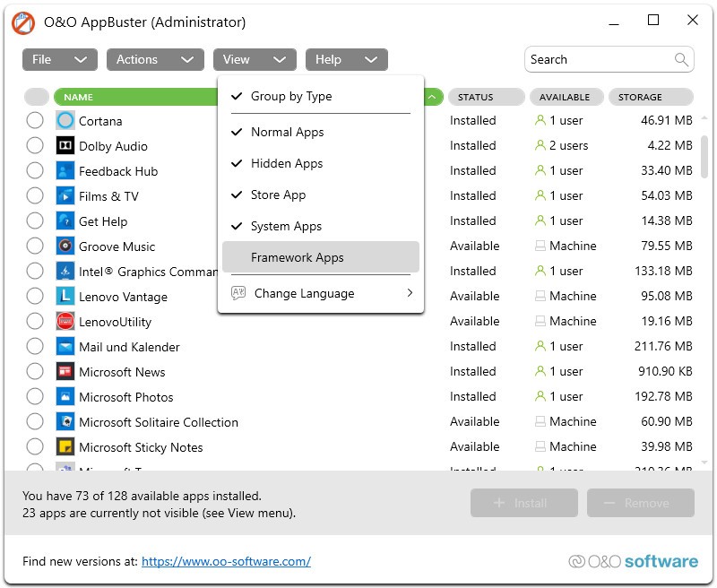Image resolution: width=717 pixels, height=588 pixels.
Task: Click the Microsoft News app icon
Action: pos(65,372)
